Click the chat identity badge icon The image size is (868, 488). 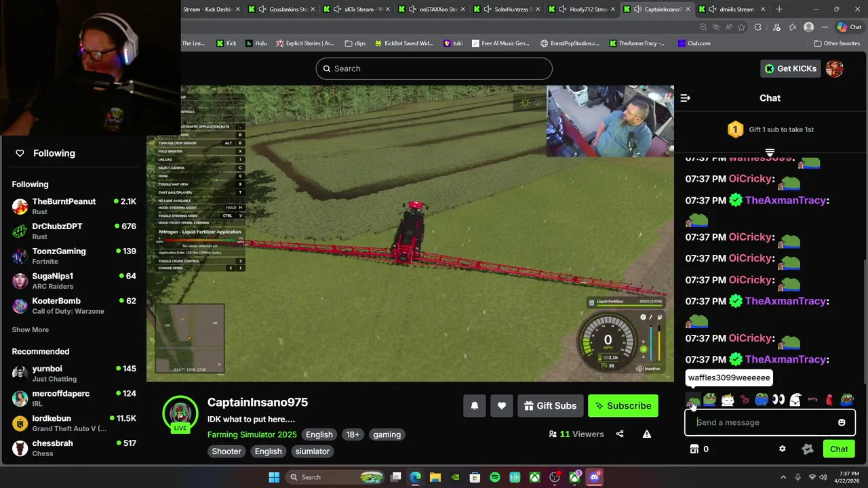[808, 449]
